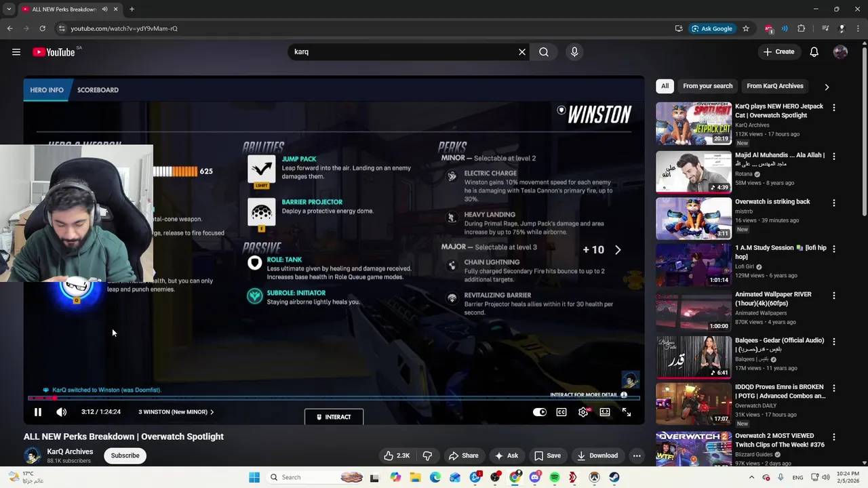Open the KarQ Archives channel name
This screenshot has width=868, height=488.
coord(70,451)
